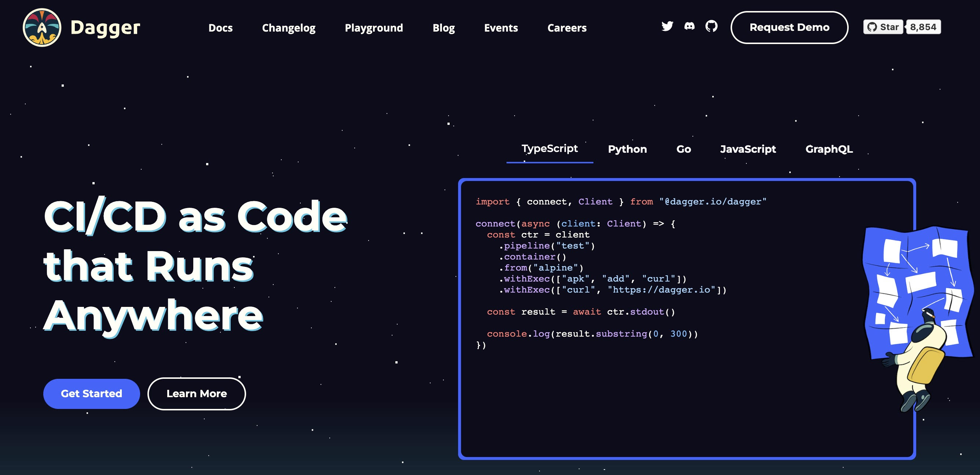Open the Twitter icon link
Screen dimensions: 980x475
[667, 26]
